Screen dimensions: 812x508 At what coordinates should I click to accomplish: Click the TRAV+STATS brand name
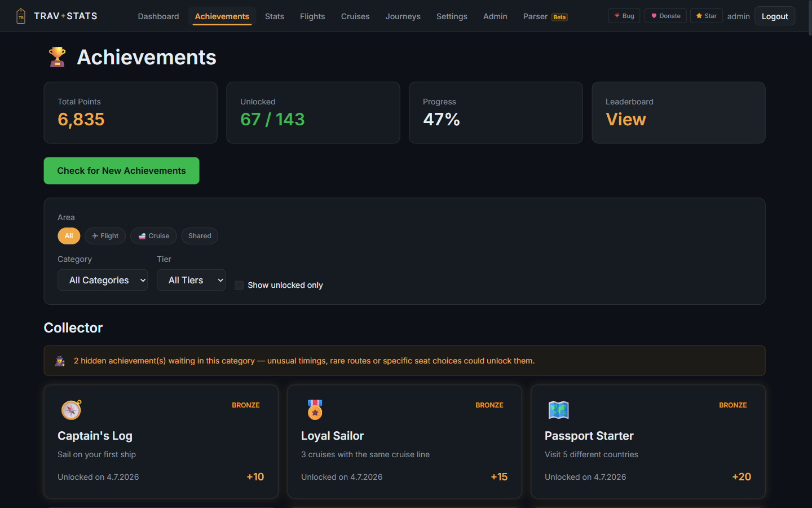(x=65, y=16)
